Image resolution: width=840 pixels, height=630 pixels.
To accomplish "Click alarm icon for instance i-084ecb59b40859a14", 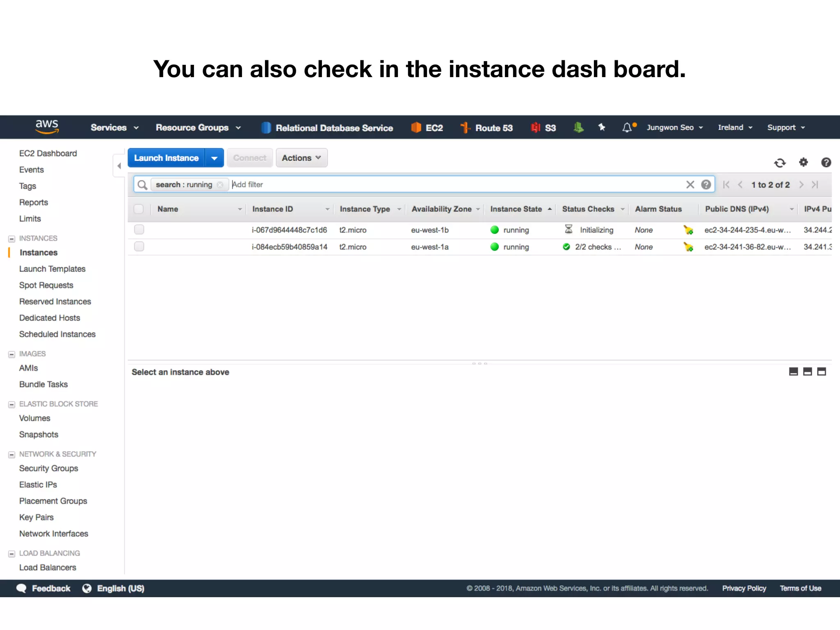I will click(688, 247).
